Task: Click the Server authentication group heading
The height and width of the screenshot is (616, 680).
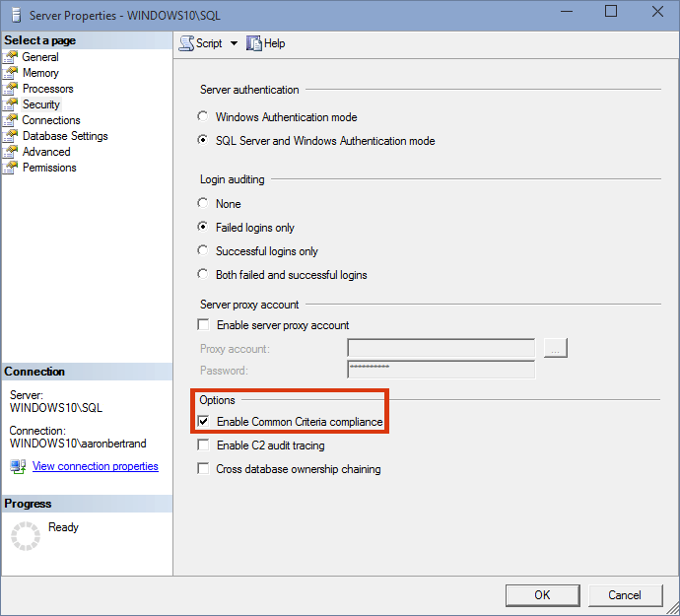Action: click(x=249, y=90)
